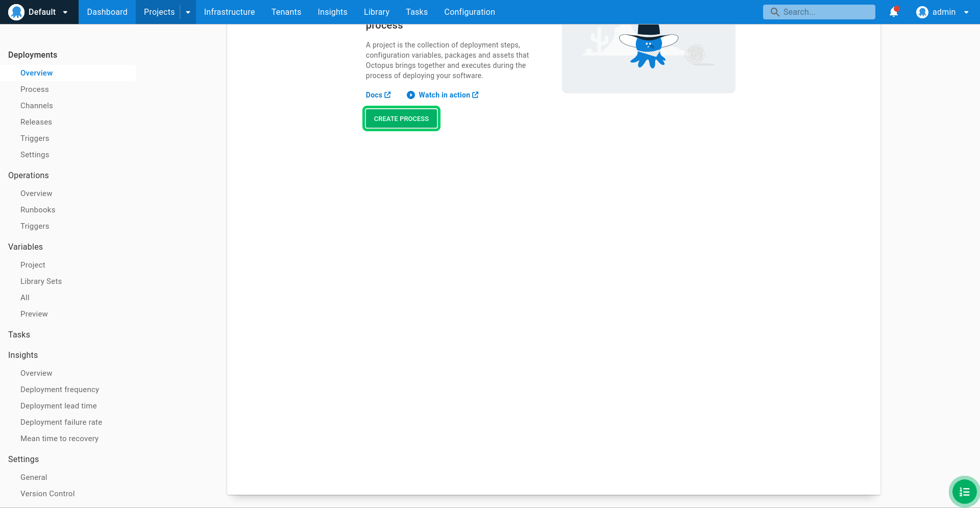Click the Insights sidebar section heading
Image resolution: width=980 pixels, height=508 pixels.
click(x=23, y=355)
